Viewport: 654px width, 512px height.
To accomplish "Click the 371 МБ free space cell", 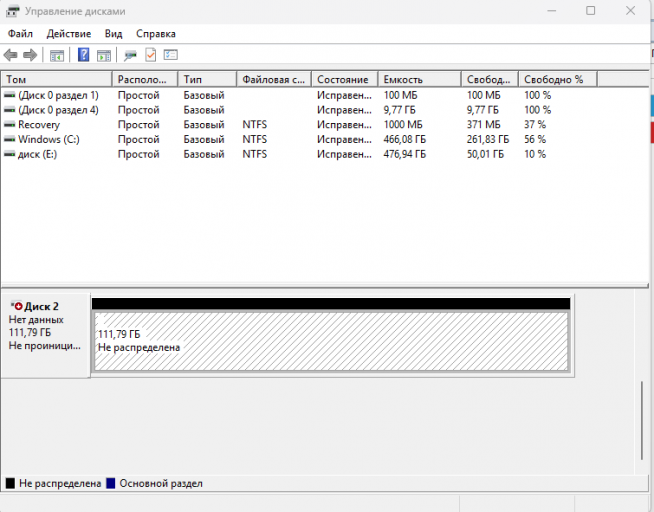I will coord(483,125).
